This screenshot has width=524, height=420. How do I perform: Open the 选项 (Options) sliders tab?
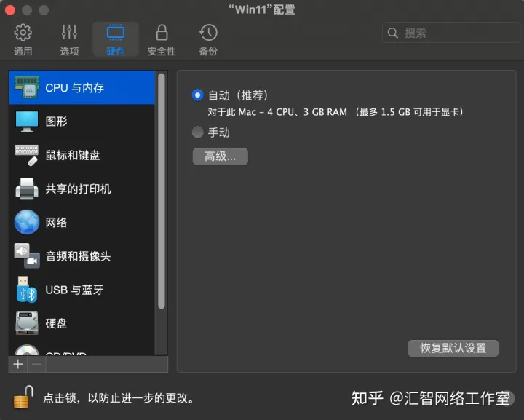coord(69,39)
